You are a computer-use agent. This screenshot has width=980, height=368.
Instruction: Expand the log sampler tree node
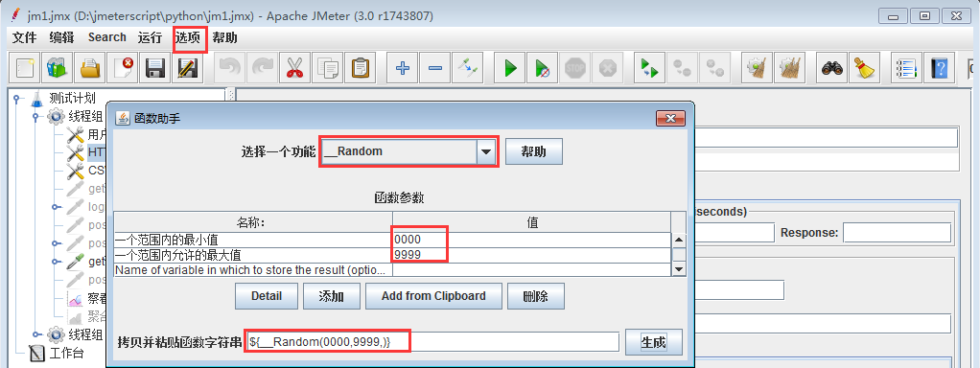tap(57, 206)
